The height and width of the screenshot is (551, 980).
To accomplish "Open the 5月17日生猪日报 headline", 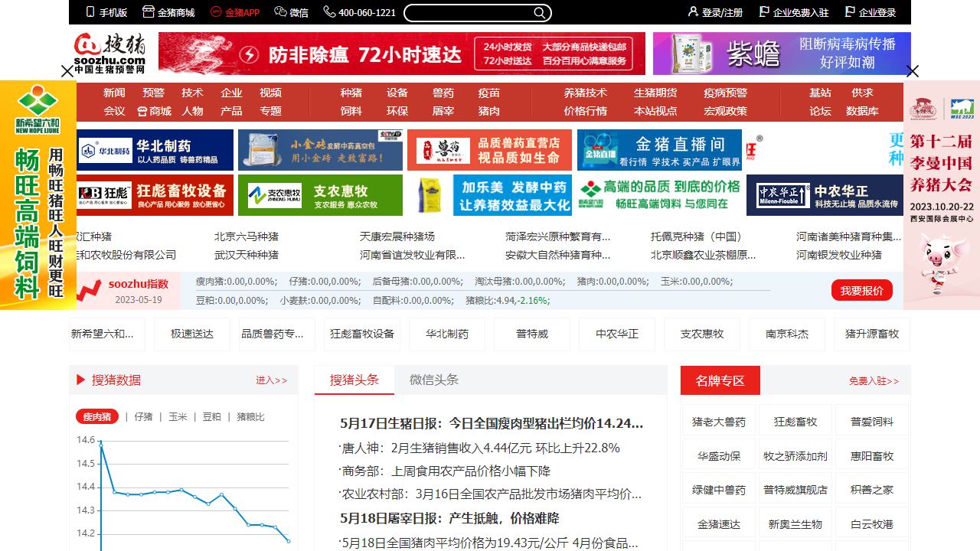I will click(492, 423).
